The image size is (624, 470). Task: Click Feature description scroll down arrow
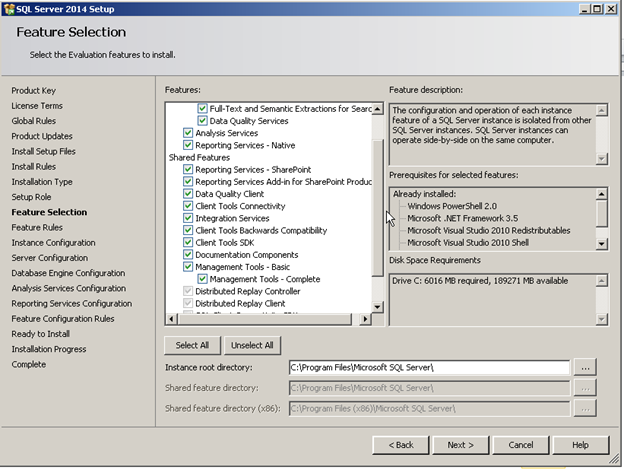click(x=601, y=159)
